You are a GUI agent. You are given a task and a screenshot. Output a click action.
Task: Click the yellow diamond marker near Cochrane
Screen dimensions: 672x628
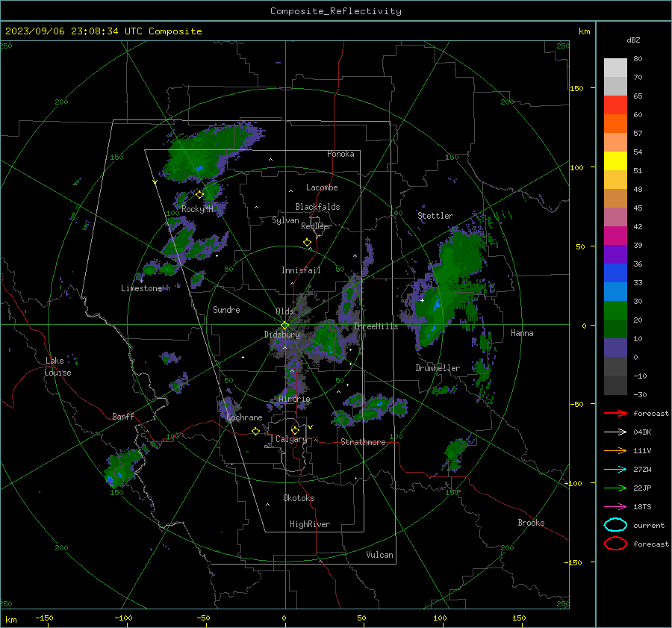tap(255, 432)
